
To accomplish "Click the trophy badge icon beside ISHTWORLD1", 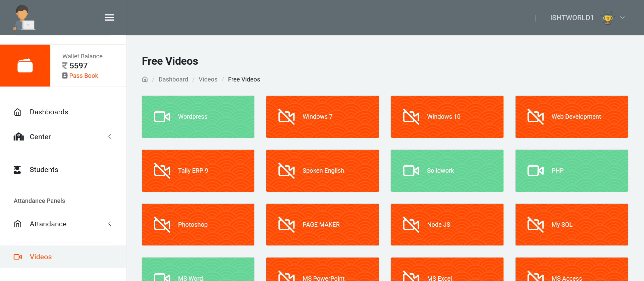I will pos(607,18).
